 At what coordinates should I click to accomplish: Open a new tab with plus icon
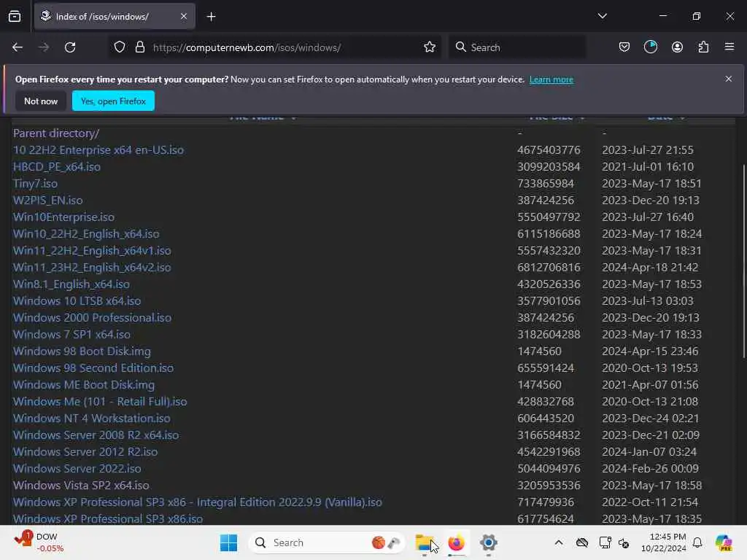point(211,17)
